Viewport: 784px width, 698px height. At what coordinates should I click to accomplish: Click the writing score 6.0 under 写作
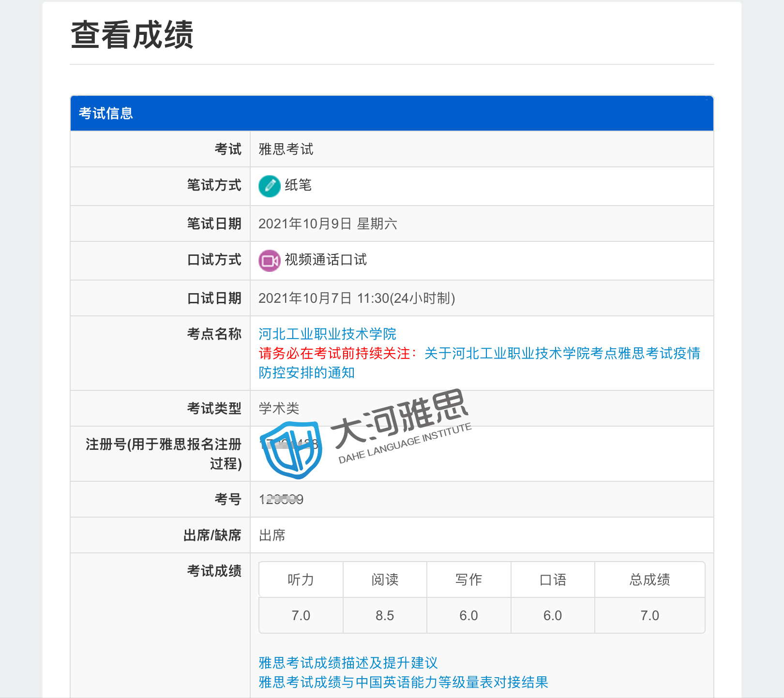pos(469,615)
